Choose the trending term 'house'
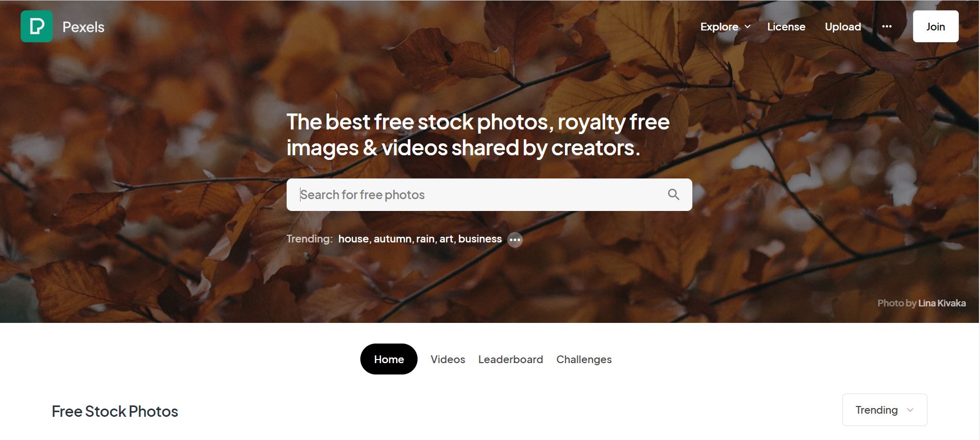Image resolution: width=980 pixels, height=440 pixels. coord(353,239)
